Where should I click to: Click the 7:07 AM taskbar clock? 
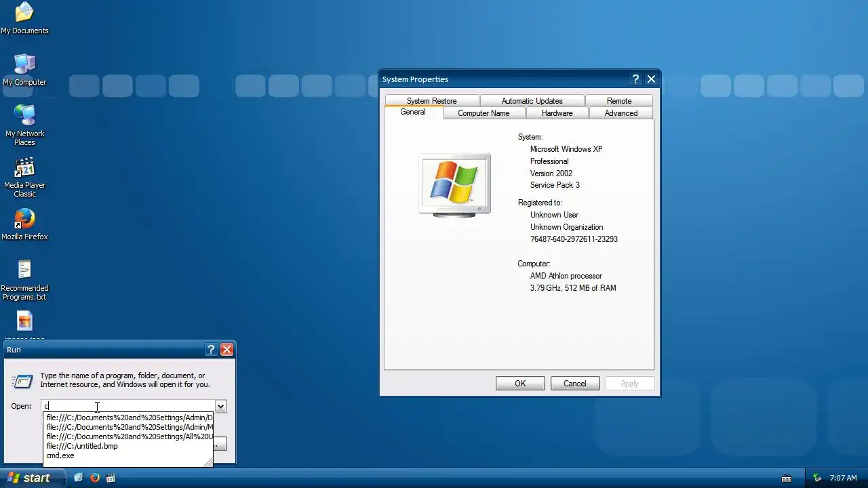(843, 479)
